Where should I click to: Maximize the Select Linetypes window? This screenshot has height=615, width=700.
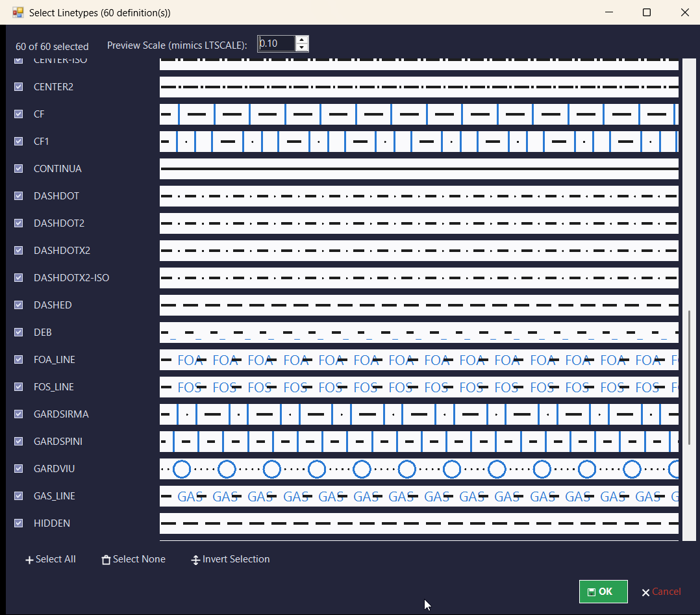tap(647, 12)
